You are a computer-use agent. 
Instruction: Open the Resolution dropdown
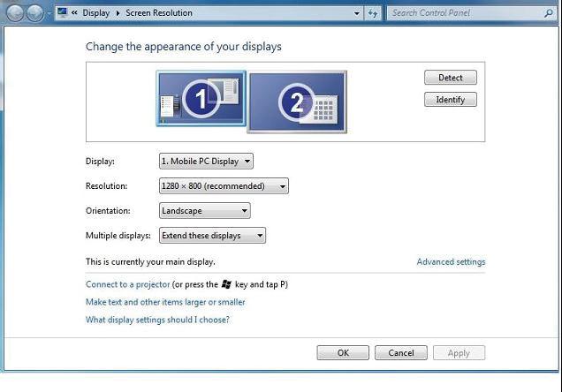coord(224,185)
